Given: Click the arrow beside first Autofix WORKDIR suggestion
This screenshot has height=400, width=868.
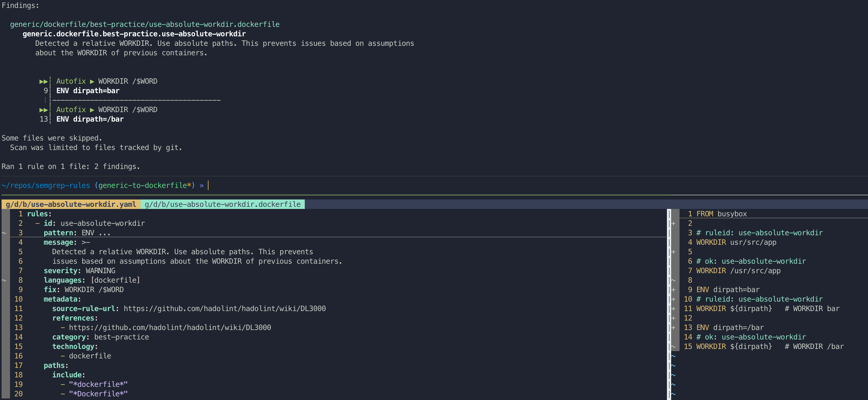Looking at the screenshot, I should (x=92, y=81).
